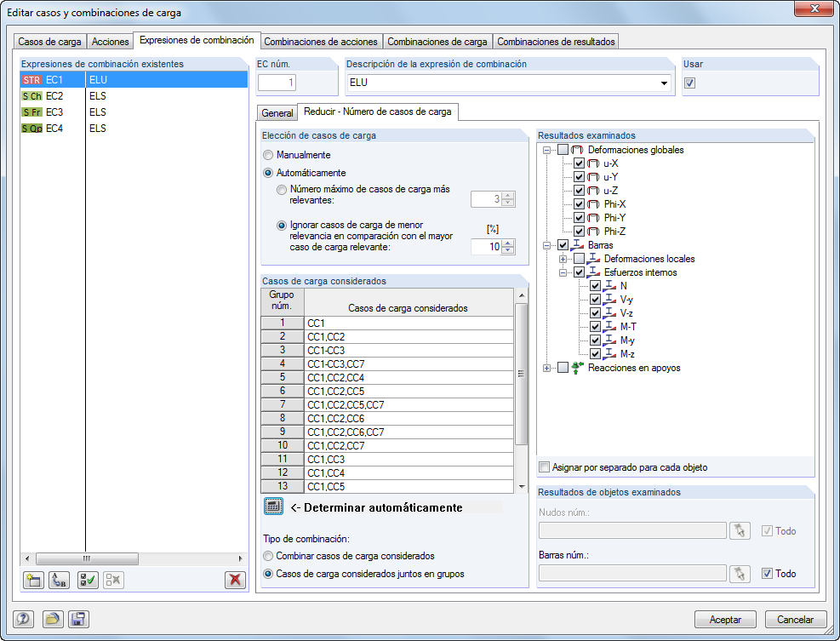Open the Combinaciones de resultados tab

[556, 41]
